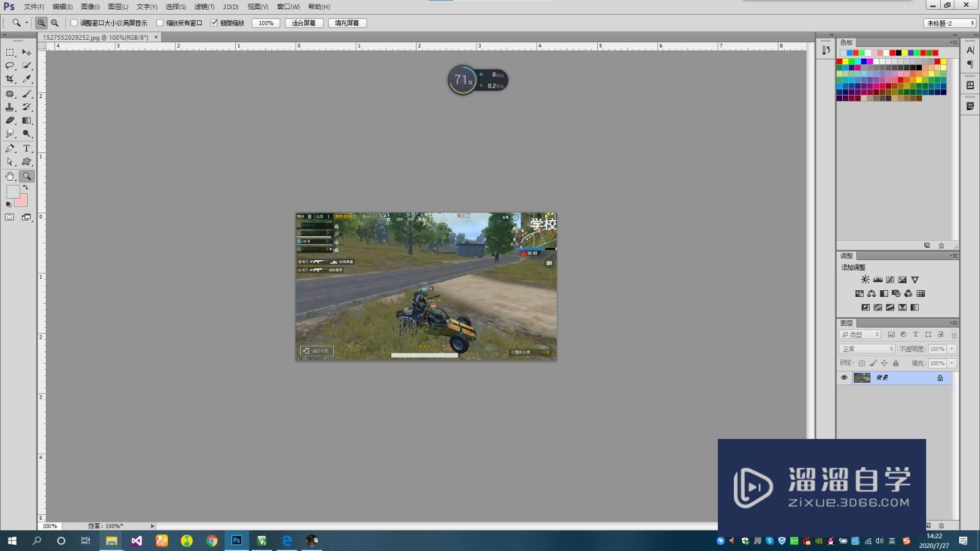Reset default foreground/background colors
Viewport: 980px width, 551px height.
click(9, 204)
